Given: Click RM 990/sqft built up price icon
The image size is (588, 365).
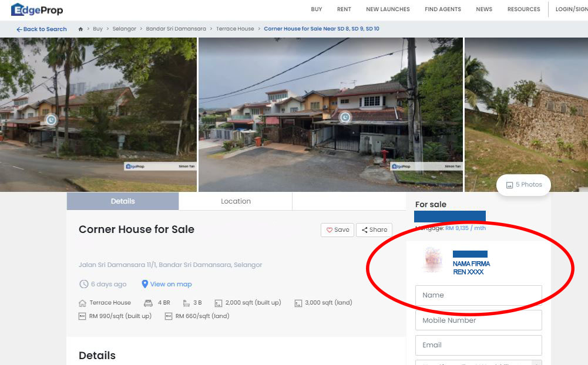Looking at the screenshot, I should 82,316.
